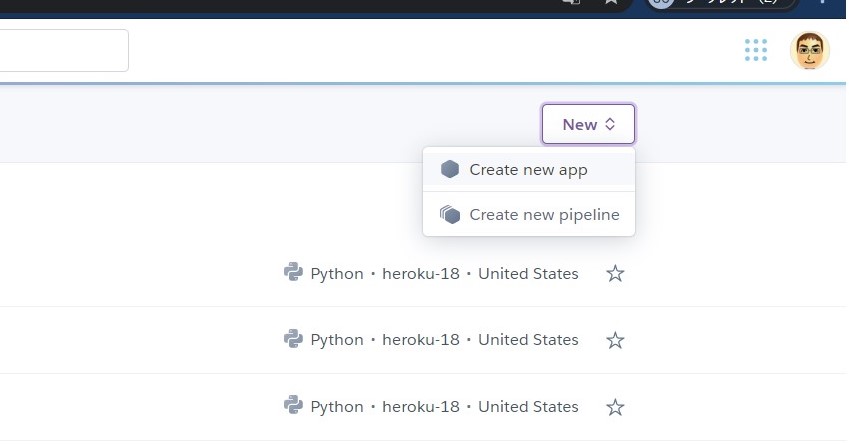Screen dimensions: 849x444
Task: Click the hexagon icon beside Create new app
Action: tap(450, 170)
